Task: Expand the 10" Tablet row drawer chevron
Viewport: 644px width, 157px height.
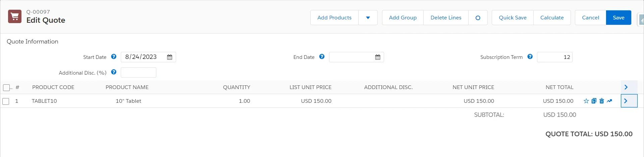Action: [626, 101]
